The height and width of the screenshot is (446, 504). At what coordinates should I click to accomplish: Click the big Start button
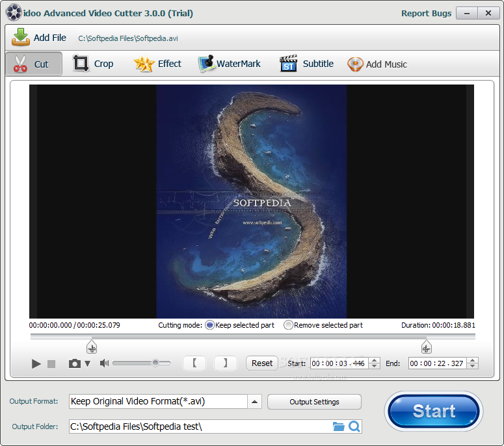[434, 412]
